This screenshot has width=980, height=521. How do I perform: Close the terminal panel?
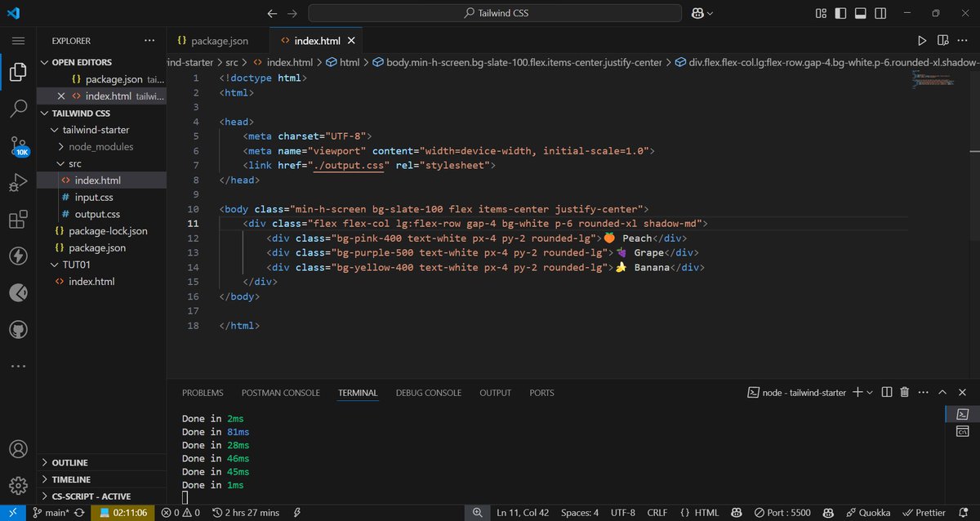click(x=961, y=393)
